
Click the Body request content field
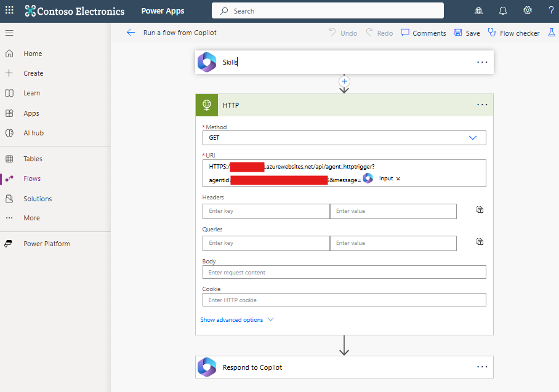pyautogui.click(x=344, y=272)
